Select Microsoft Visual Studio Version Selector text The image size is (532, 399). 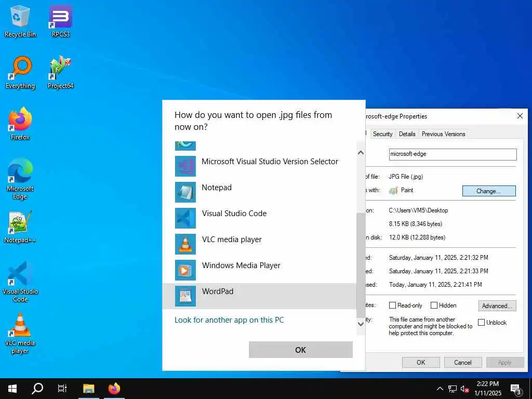point(270,162)
